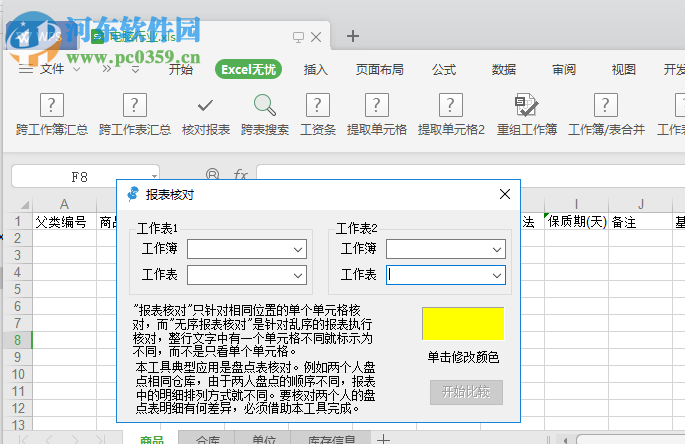This screenshot has width=685, height=444.
Task: Open 跨表搜索 magnifier icon
Action: (x=265, y=105)
